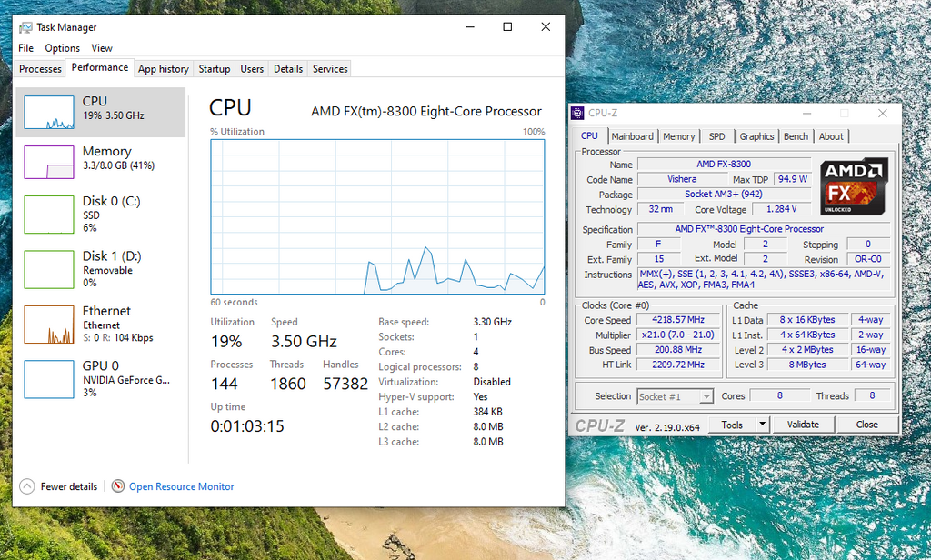
Task: Collapse view with Fewer details arrow icon
Action: [27, 486]
